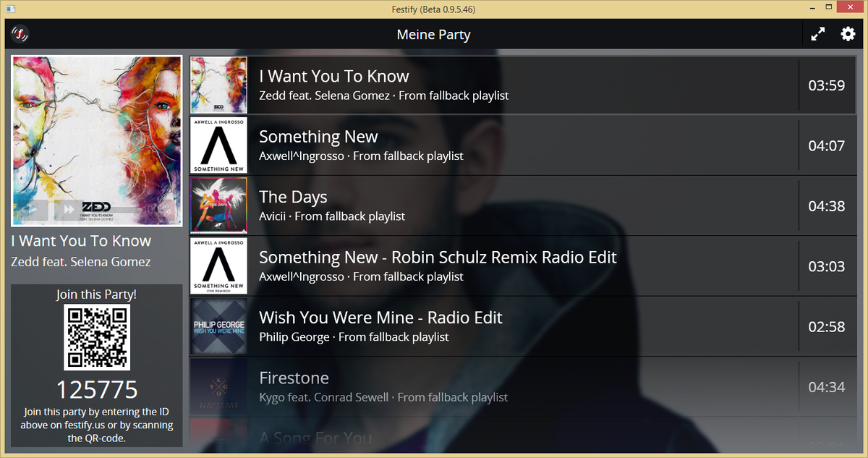Click the now-playing artist "Zedd feat. Selena Gomez"

[x=81, y=262]
